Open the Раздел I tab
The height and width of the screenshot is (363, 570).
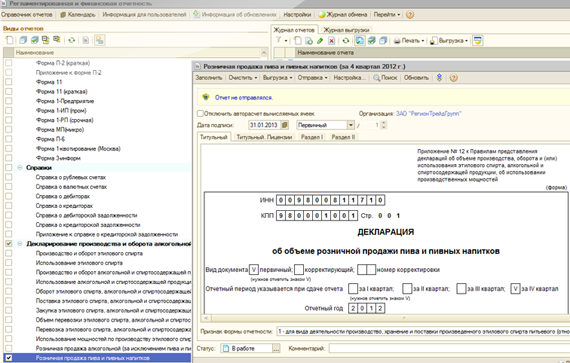click(312, 137)
